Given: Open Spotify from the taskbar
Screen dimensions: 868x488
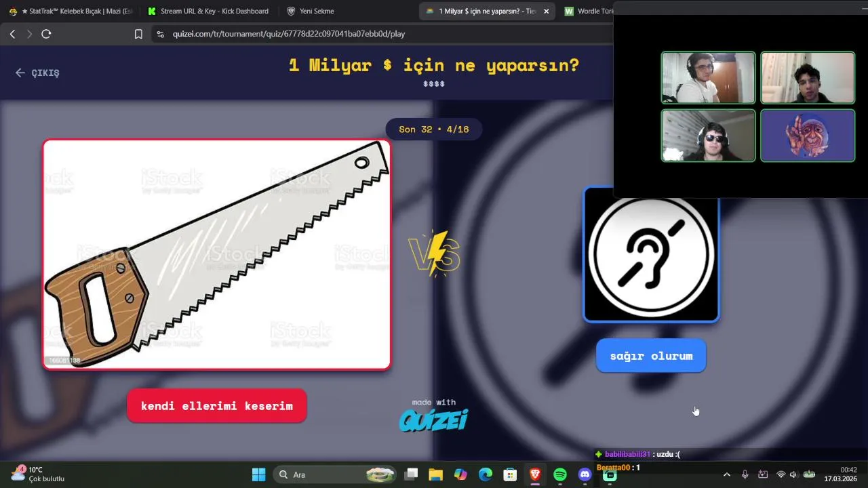Looking at the screenshot, I should 560,474.
